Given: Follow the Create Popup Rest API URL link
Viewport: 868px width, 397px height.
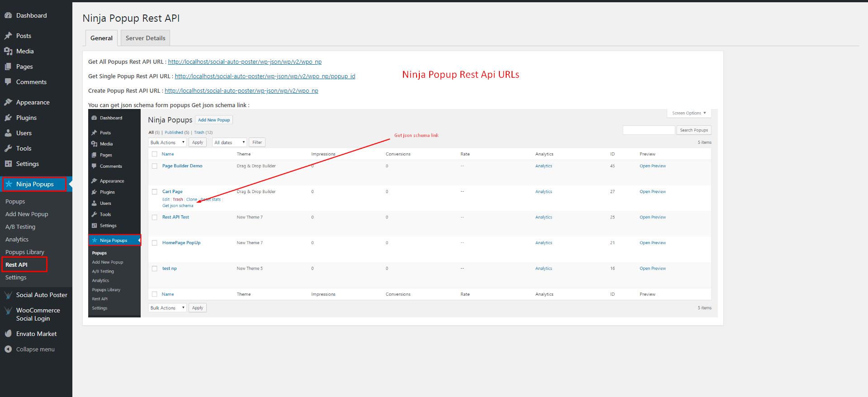Looking at the screenshot, I should click(x=242, y=91).
